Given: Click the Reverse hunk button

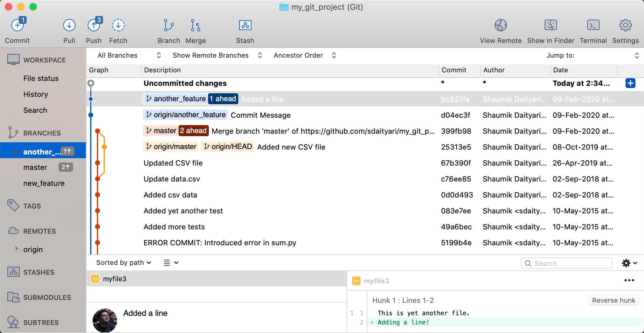Looking at the screenshot, I should pyautogui.click(x=613, y=300).
